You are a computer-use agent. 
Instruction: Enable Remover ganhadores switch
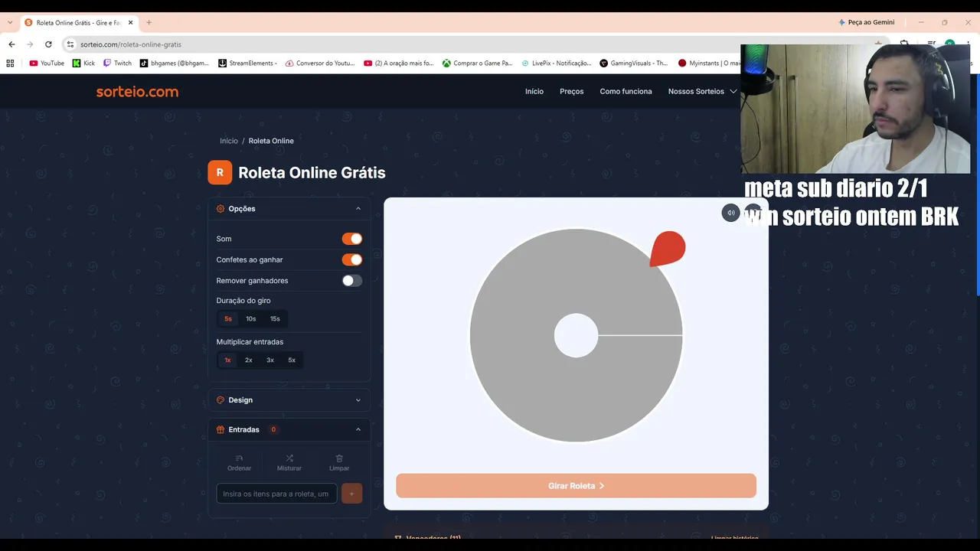[x=352, y=281]
